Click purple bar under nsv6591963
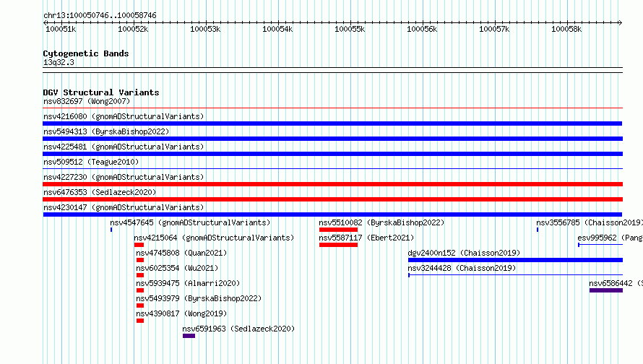 tap(189, 336)
